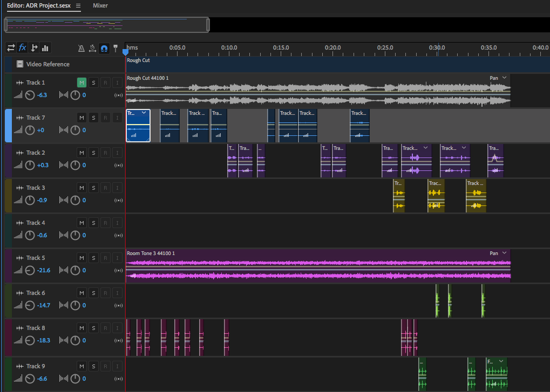Toggle the snapping magnet icon
Viewport: 550px width, 392px height.
tap(104, 48)
